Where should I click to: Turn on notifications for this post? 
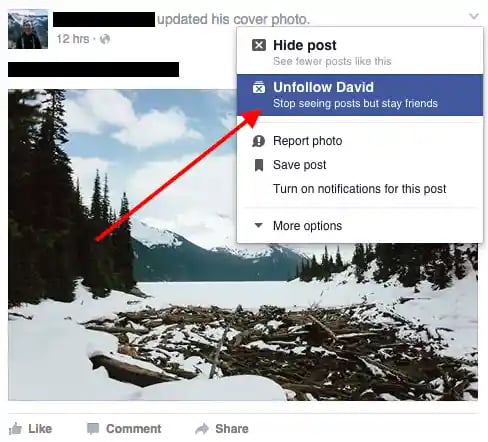click(x=360, y=189)
